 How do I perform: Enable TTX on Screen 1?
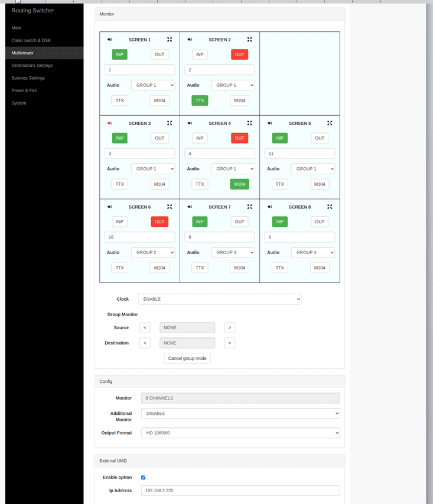[120, 100]
